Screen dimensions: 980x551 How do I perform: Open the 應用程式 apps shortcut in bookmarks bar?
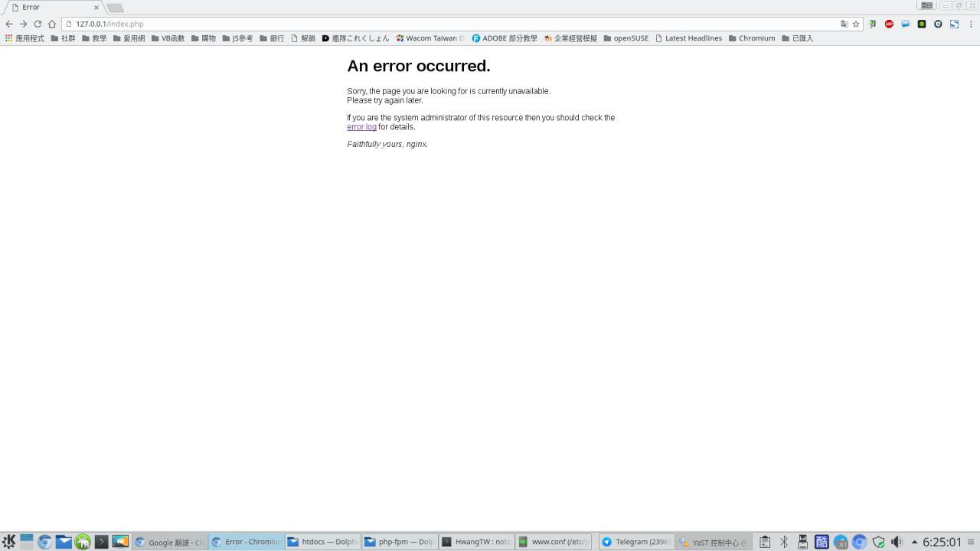[24, 38]
